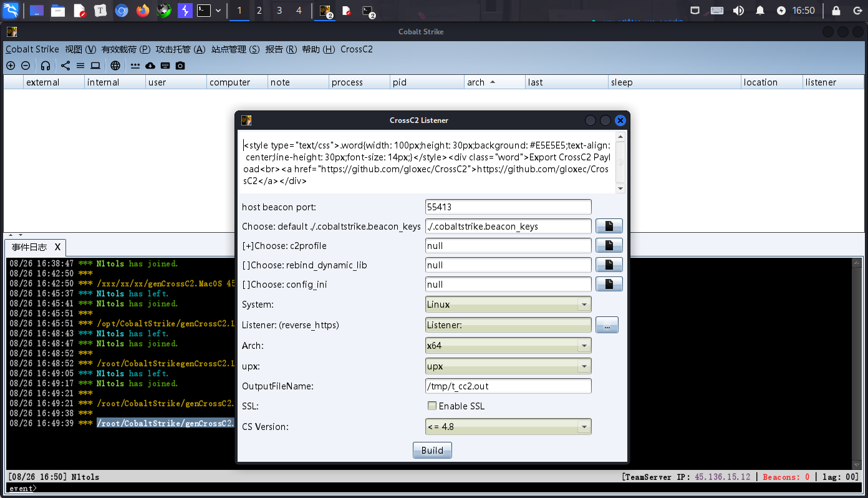Image resolution: width=868 pixels, height=498 pixels.
Task: Click the camera screenshots toolbar icon
Action: 180,66
